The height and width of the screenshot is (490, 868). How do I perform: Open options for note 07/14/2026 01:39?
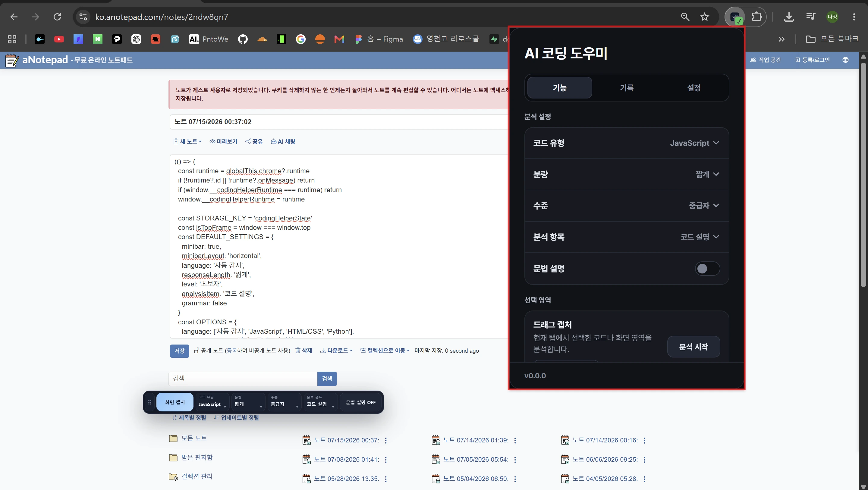click(515, 440)
